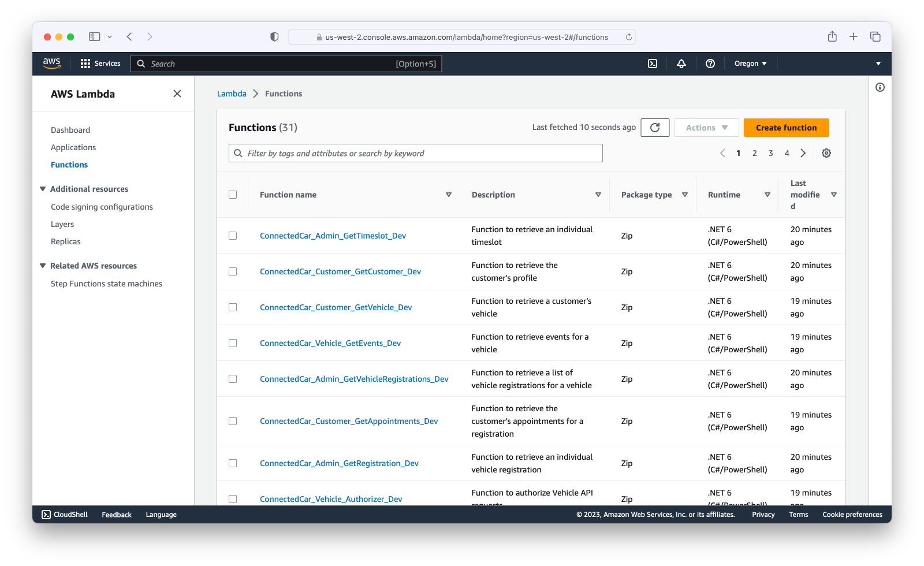Image resolution: width=924 pixels, height=566 pixels.
Task: Check ConnectedCar_Admin_GetRegistration_Dev row
Action: [x=233, y=463]
